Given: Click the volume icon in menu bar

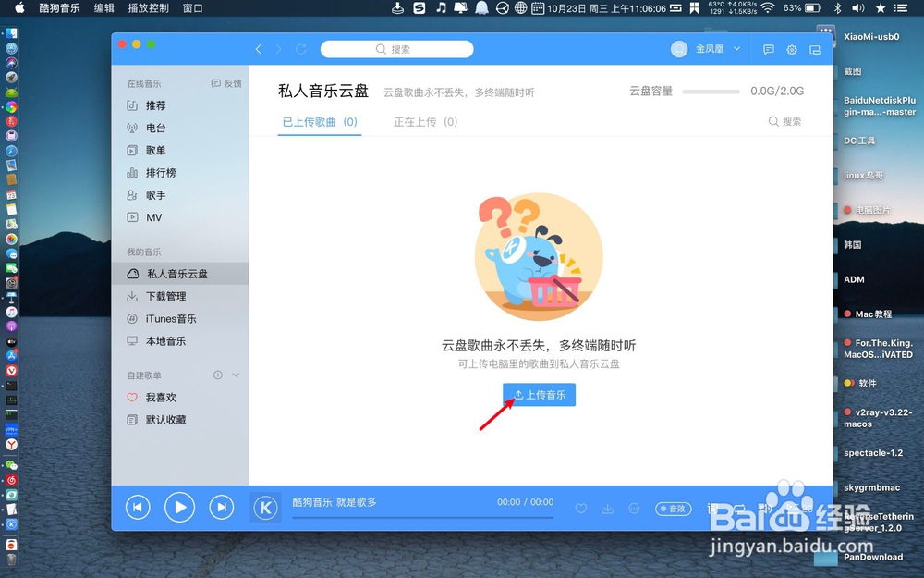Looking at the screenshot, I should coord(858,8).
